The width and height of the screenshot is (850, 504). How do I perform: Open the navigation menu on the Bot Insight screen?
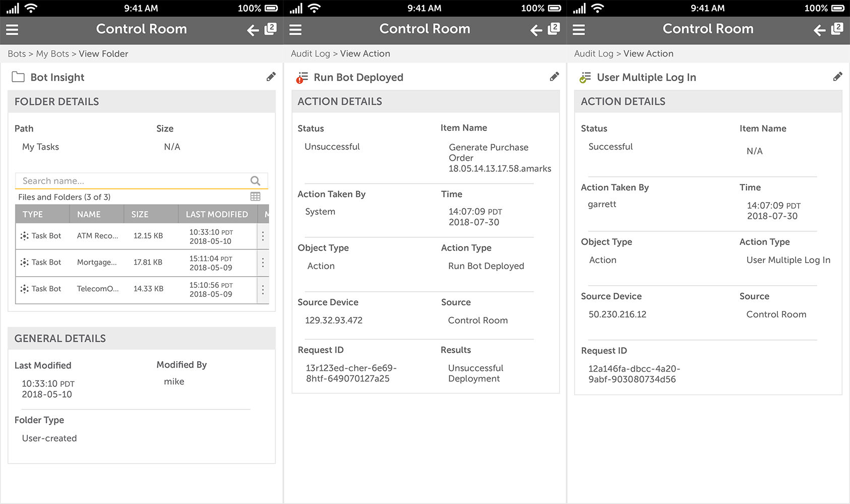pos(12,30)
